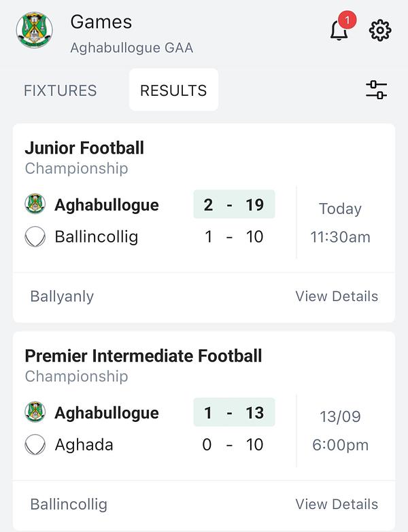Open the Junior Football Championship heading
The width and height of the screenshot is (408, 532).
click(84, 158)
